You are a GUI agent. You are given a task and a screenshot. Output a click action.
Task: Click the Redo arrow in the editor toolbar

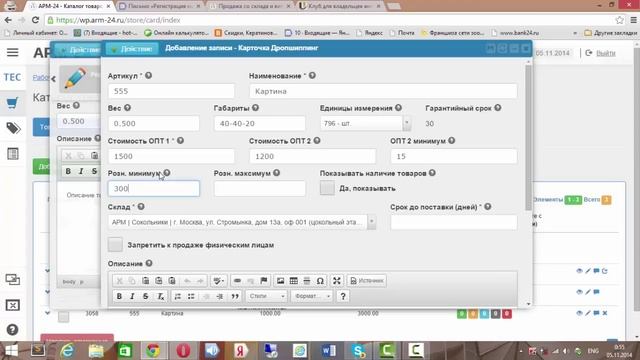coord(200,281)
